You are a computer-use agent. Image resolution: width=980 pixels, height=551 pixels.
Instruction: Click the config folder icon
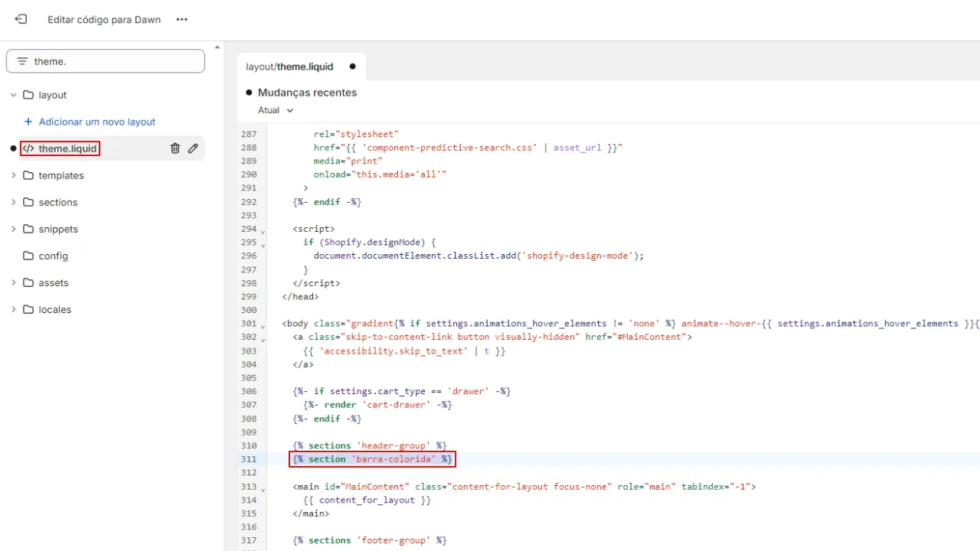(x=28, y=256)
